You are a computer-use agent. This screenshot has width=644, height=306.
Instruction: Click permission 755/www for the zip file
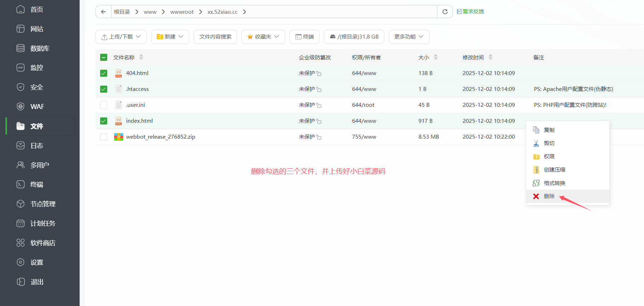pyautogui.click(x=364, y=137)
